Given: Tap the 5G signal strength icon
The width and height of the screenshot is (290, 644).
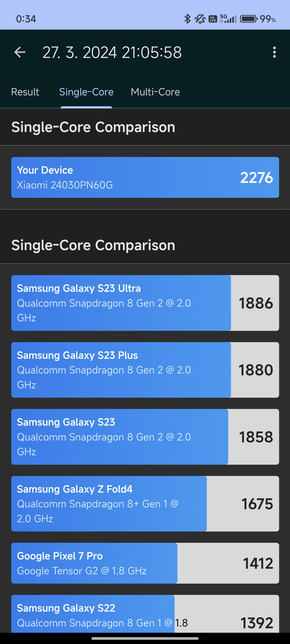Looking at the screenshot, I should pos(228,19).
